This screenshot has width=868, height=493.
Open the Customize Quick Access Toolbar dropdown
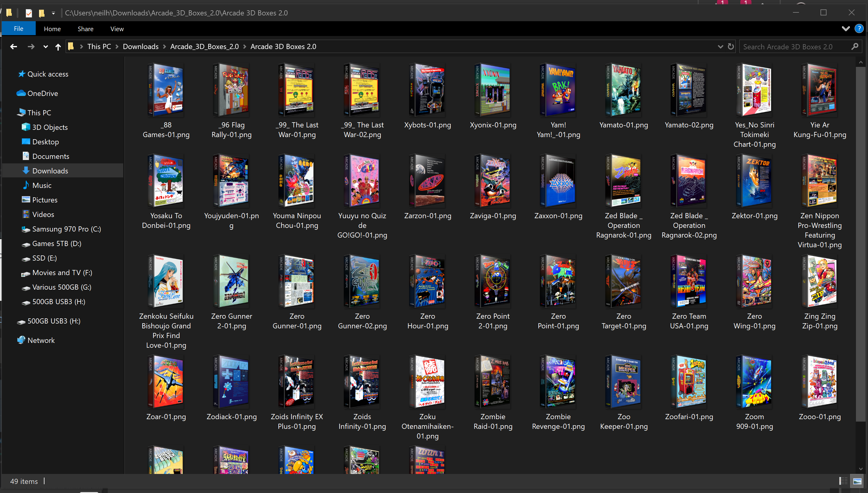(x=53, y=13)
